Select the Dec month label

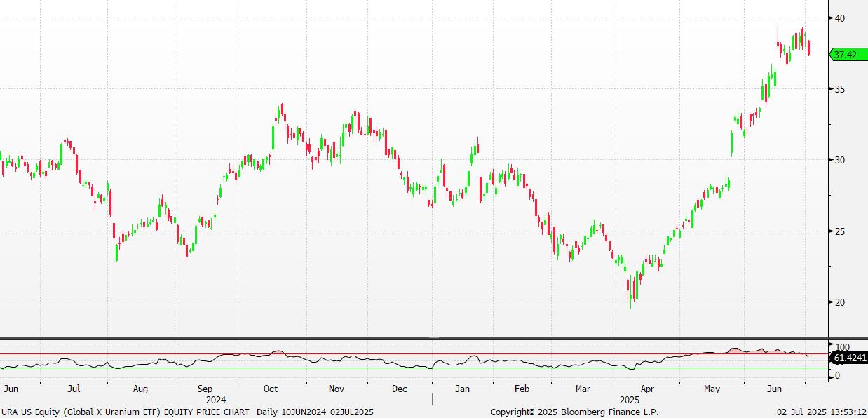pos(400,389)
